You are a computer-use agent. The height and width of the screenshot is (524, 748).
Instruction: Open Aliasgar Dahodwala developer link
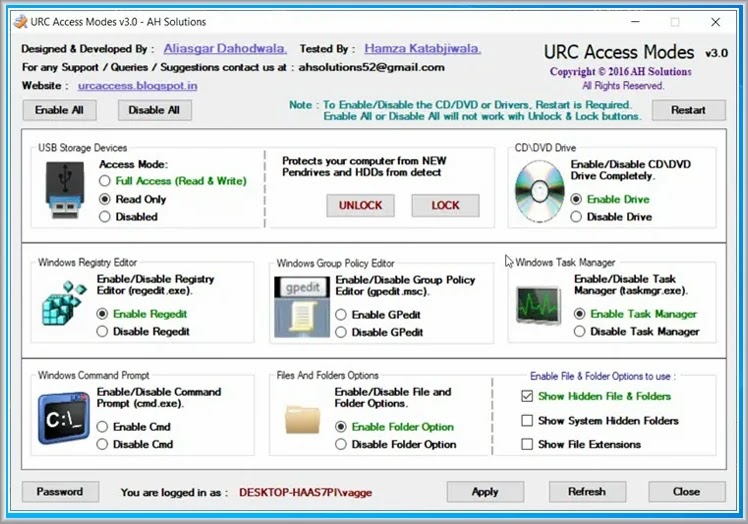tap(225, 48)
